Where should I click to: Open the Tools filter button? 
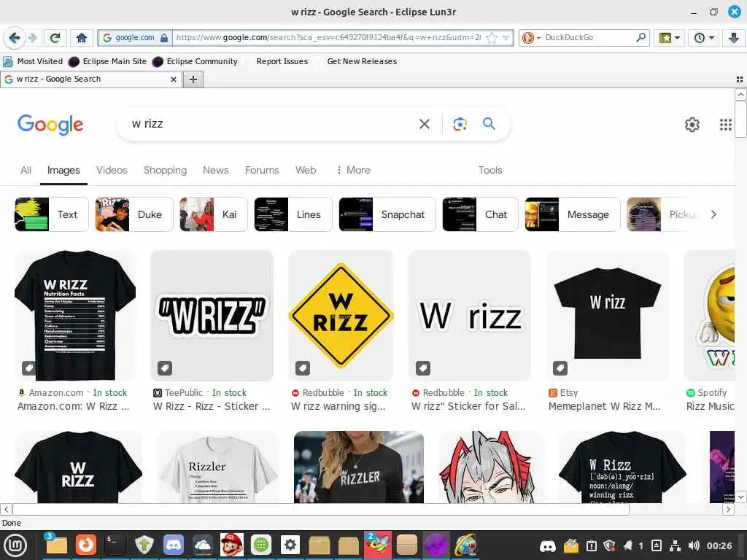tap(489, 171)
